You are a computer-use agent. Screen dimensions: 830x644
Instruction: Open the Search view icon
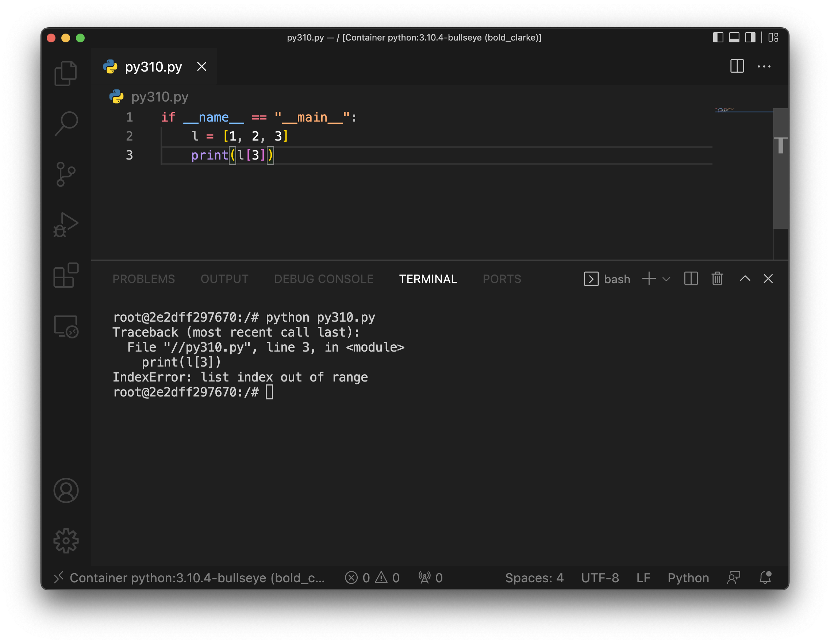[x=66, y=123]
